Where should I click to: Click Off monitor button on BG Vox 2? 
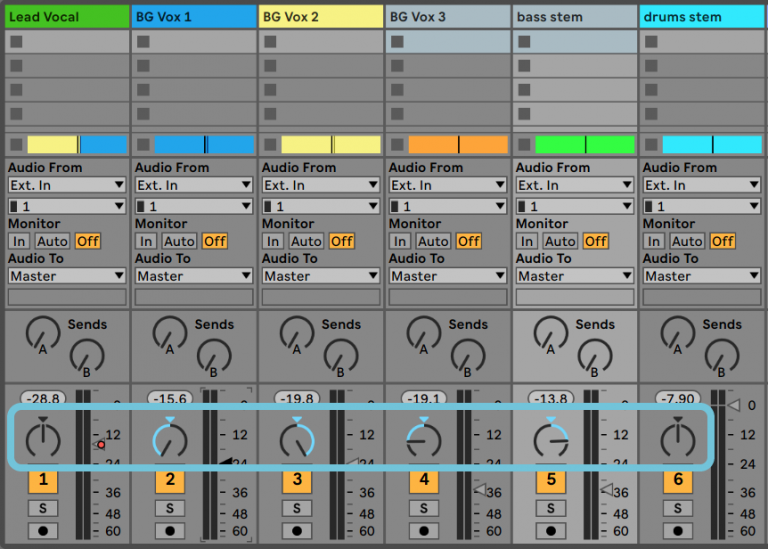click(341, 241)
